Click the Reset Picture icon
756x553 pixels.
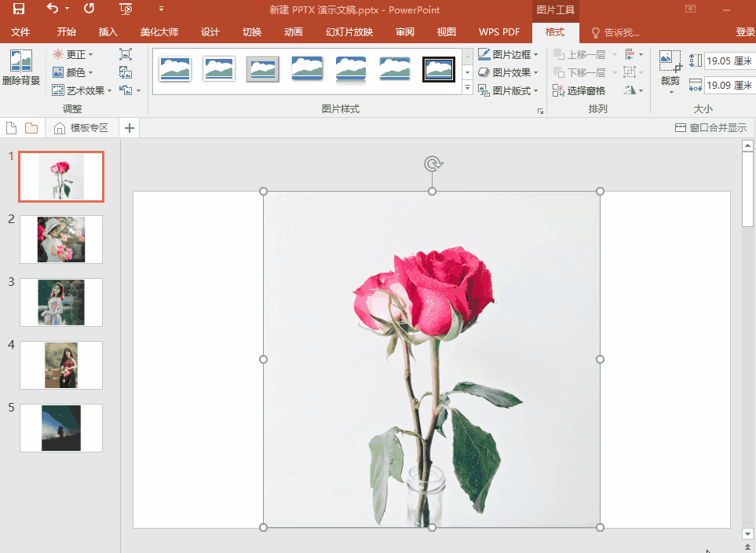click(126, 90)
